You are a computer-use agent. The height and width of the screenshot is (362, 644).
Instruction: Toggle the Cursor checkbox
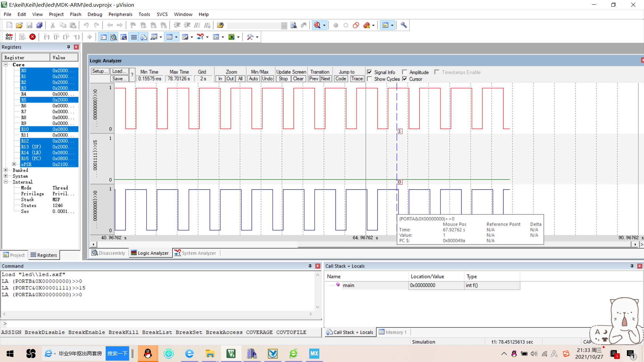pos(405,79)
